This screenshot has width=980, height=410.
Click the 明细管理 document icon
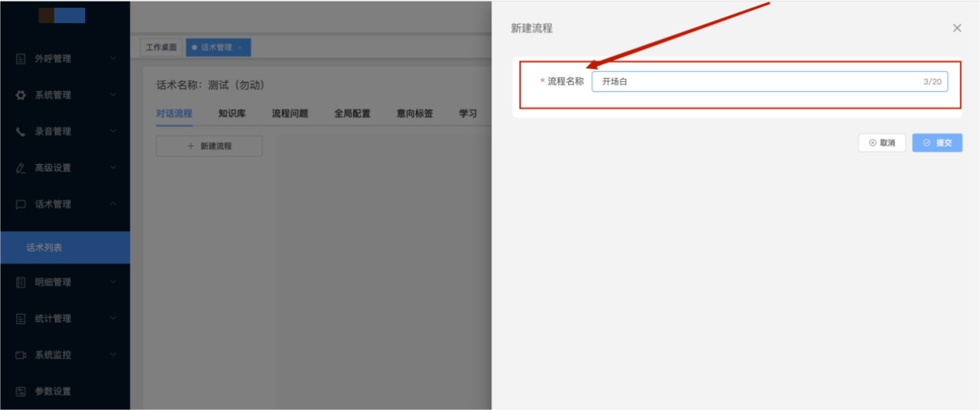[21, 282]
